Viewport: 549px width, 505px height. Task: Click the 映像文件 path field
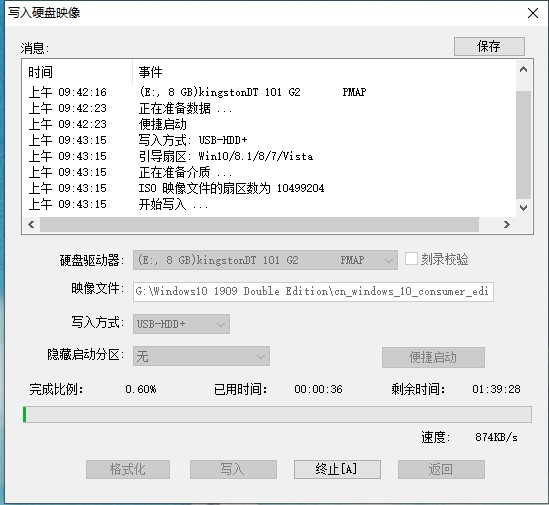pos(313,291)
